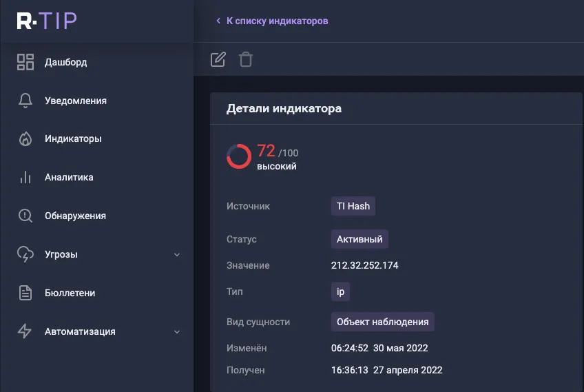This screenshot has height=392, width=584.
Task: Click the Автоматизация lightning bolt icon
Action: tap(25, 331)
